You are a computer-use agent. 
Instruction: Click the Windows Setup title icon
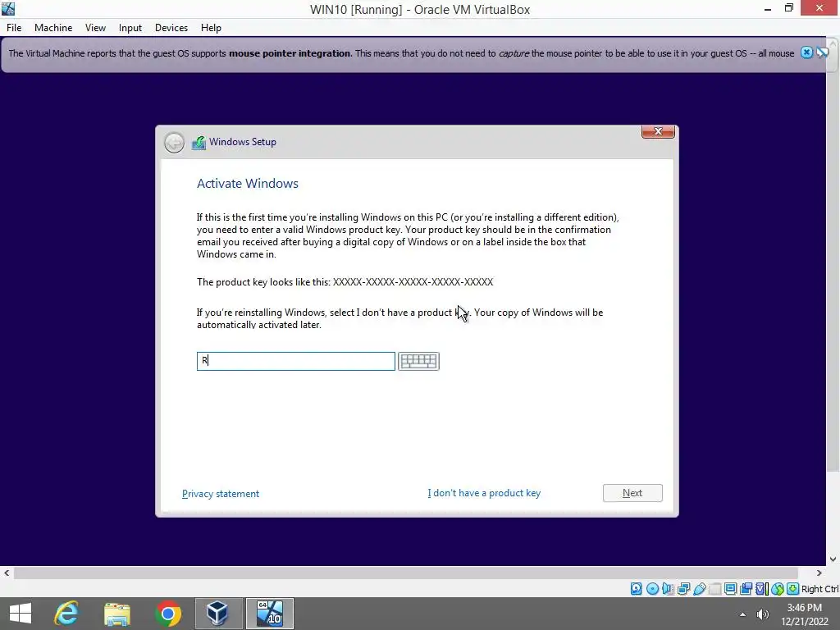click(199, 143)
